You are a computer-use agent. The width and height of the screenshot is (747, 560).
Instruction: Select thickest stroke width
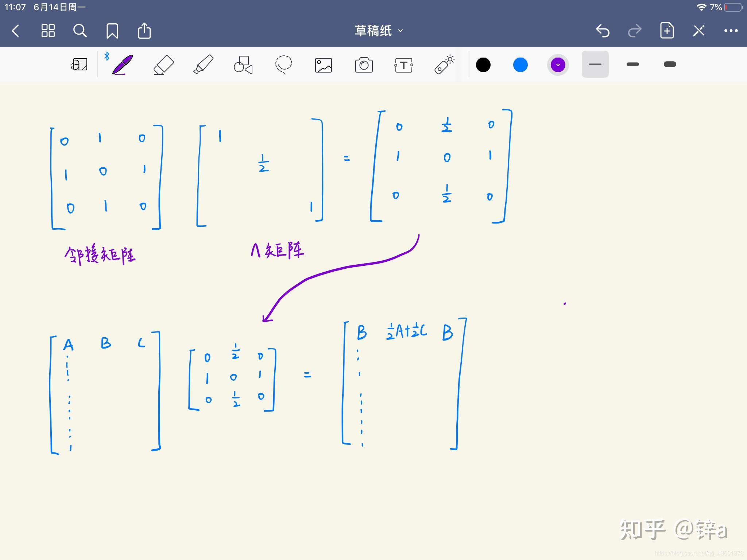670,65
